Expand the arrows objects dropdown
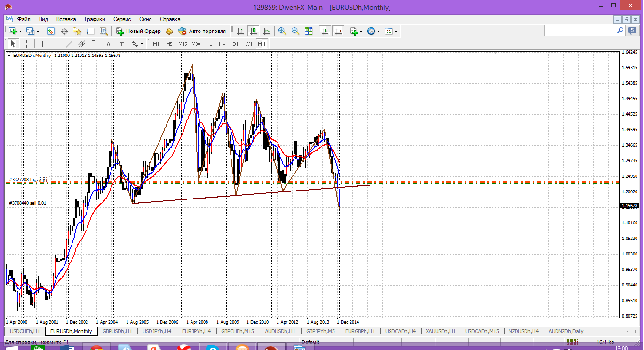This screenshot has width=644, height=350. tap(142, 44)
